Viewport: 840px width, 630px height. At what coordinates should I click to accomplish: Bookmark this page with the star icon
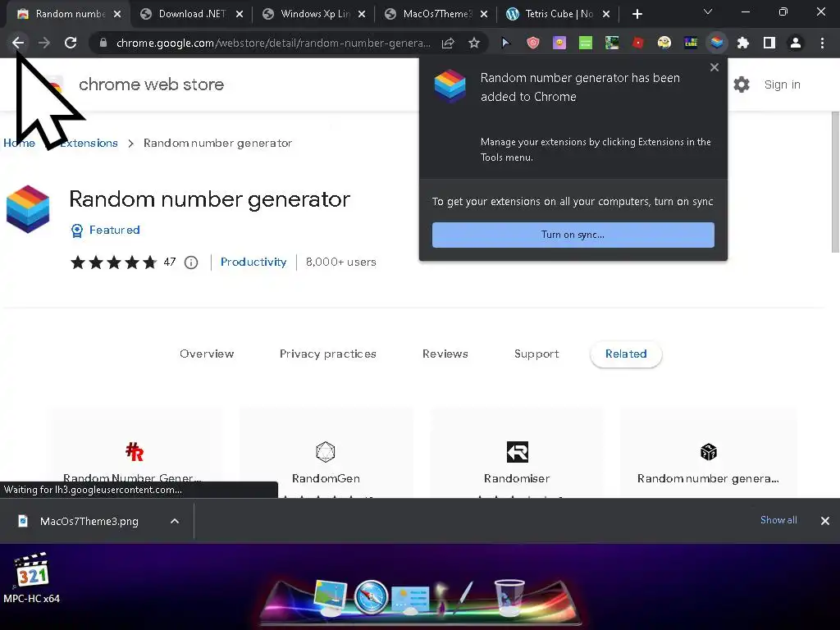click(474, 43)
